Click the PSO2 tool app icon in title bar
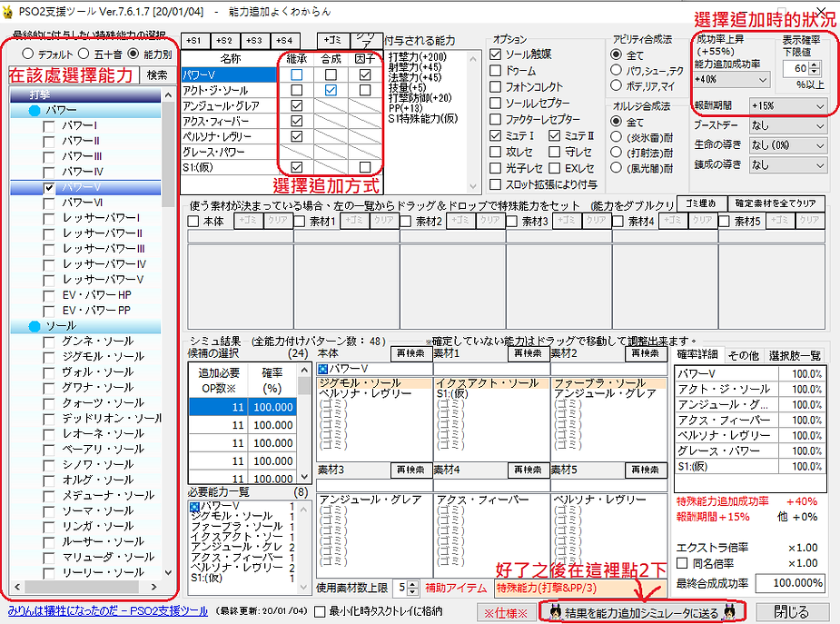The width and height of the screenshot is (840, 624). 7,11
